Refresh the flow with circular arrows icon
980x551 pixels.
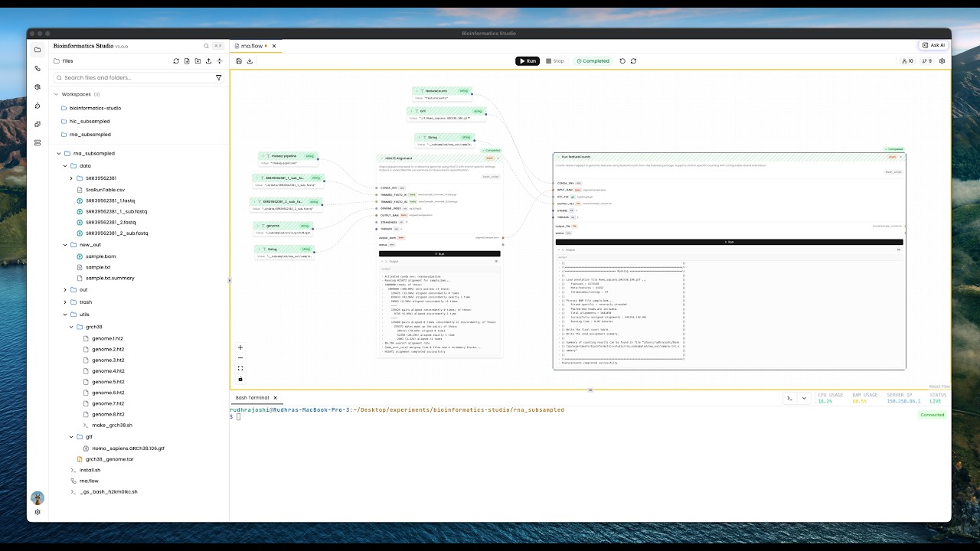[x=633, y=61]
